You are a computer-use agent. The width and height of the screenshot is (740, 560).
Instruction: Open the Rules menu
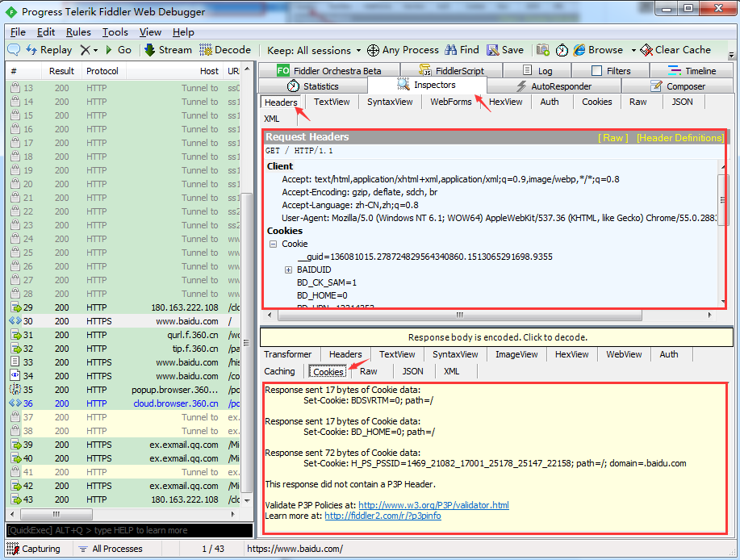pyautogui.click(x=78, y=32)
